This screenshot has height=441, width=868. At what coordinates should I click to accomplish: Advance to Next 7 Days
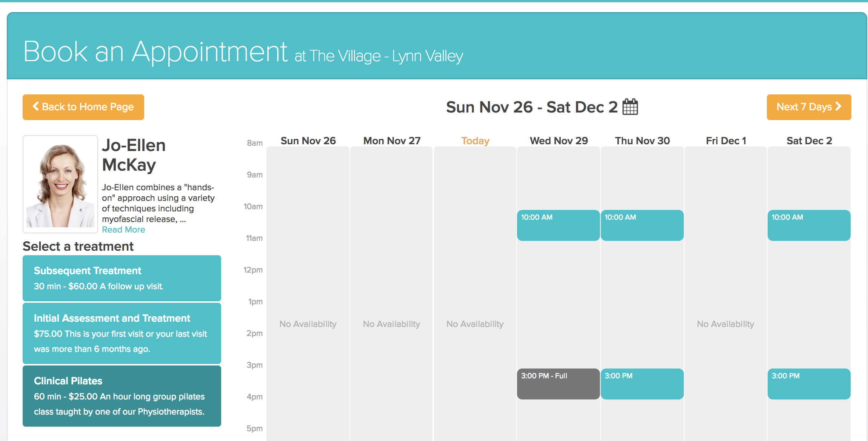pyautogui.click(x=809, y=107)
